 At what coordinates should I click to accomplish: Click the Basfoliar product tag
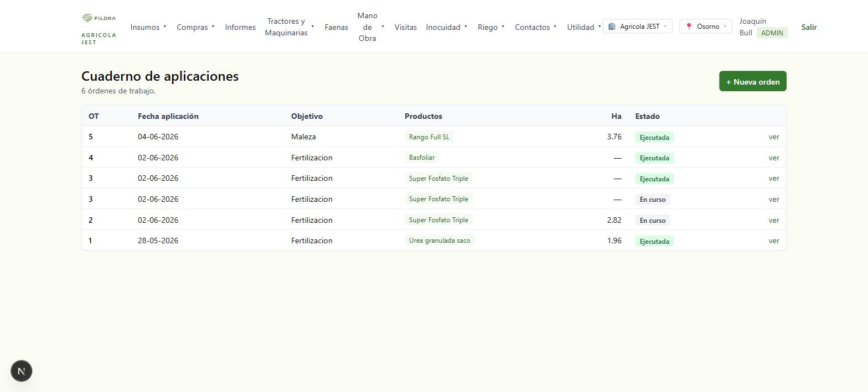coord(422,158)
